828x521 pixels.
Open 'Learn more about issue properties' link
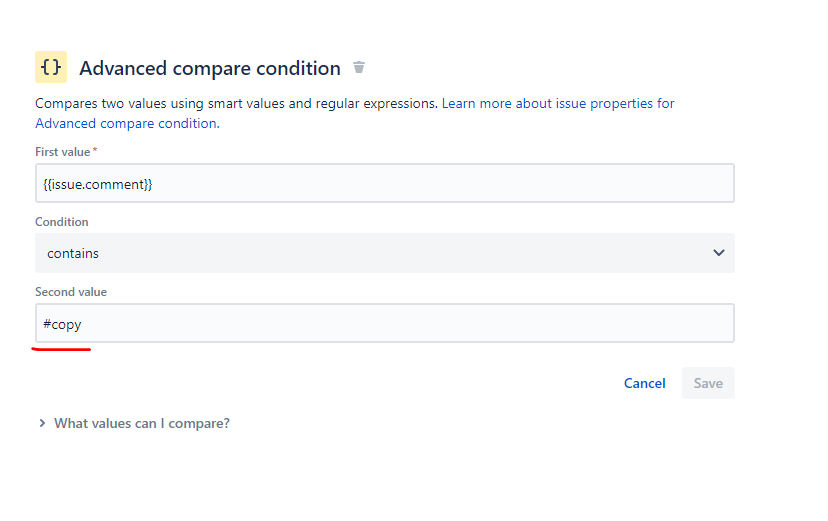[x=558, y=103]
